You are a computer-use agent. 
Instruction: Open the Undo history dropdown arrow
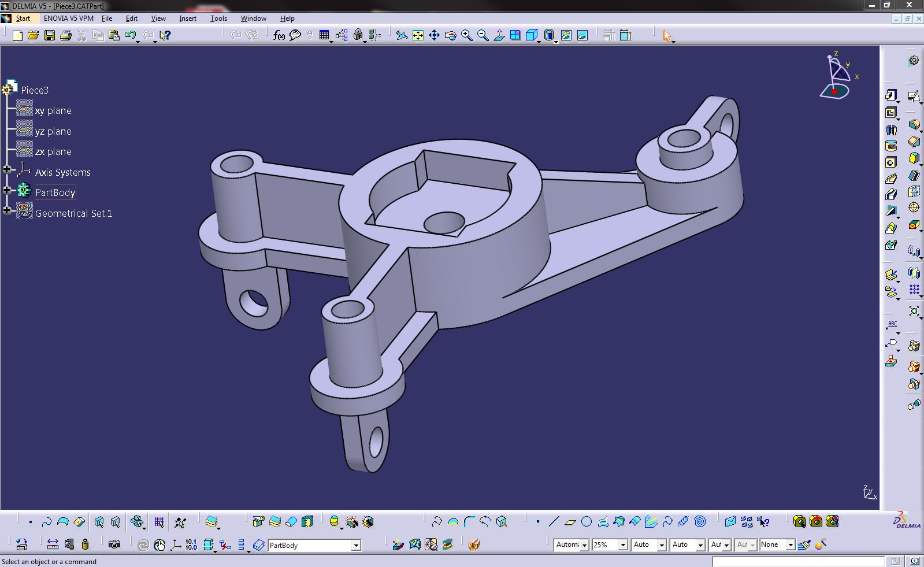[139, 41]
